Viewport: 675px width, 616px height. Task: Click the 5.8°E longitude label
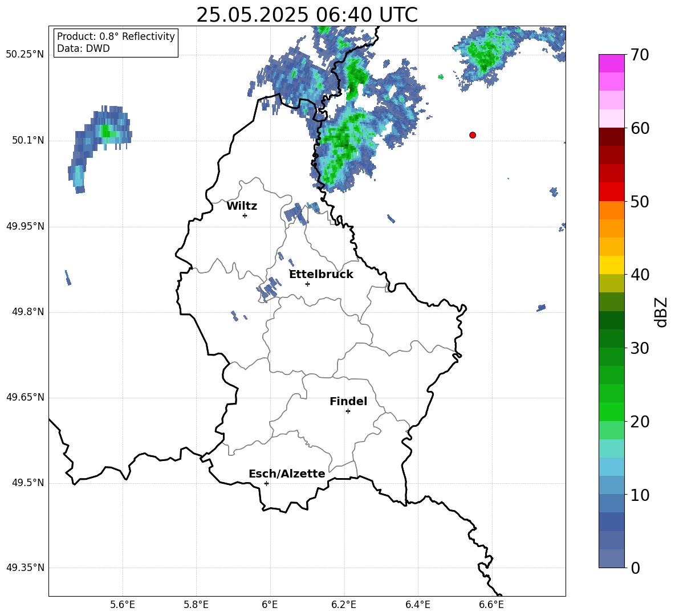[x=196, y=605]
